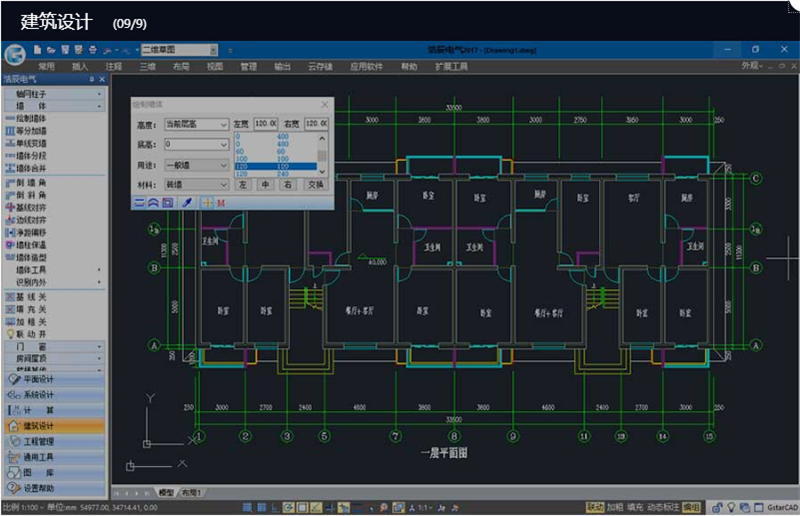Image resolution: width=800 pixels, height=516 pixels.
Task: Click the red M icon in wall dialog
Action: coord(220,202)
